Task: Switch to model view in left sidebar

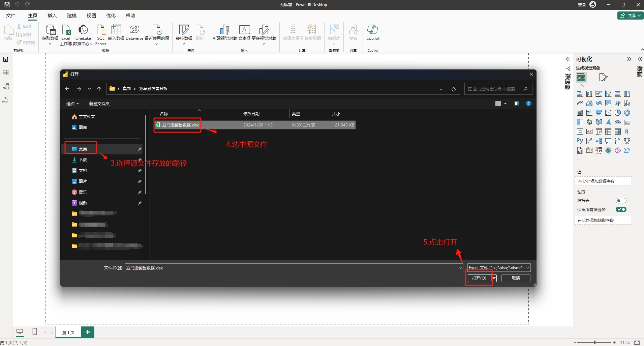Action: tap(6, 86)
